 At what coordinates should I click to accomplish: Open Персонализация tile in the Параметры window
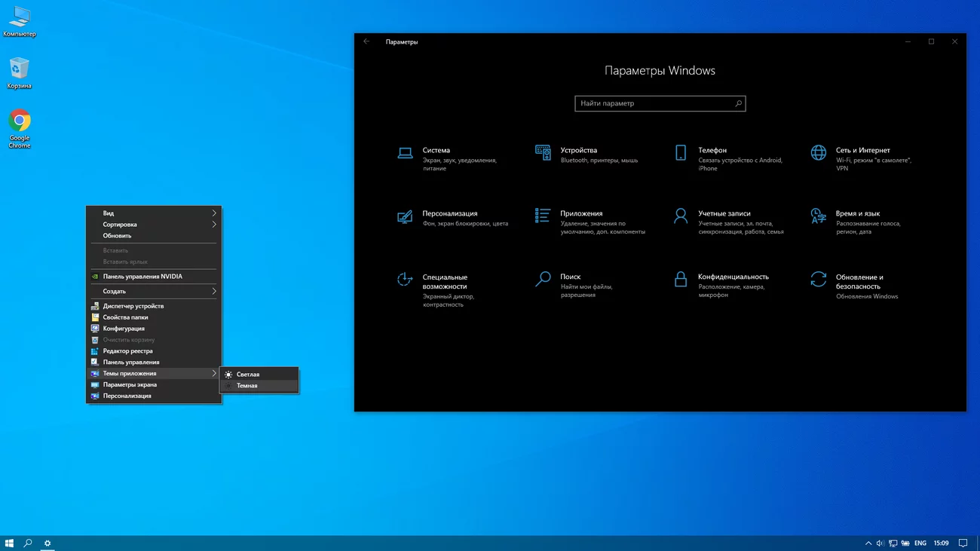point(453,218)
